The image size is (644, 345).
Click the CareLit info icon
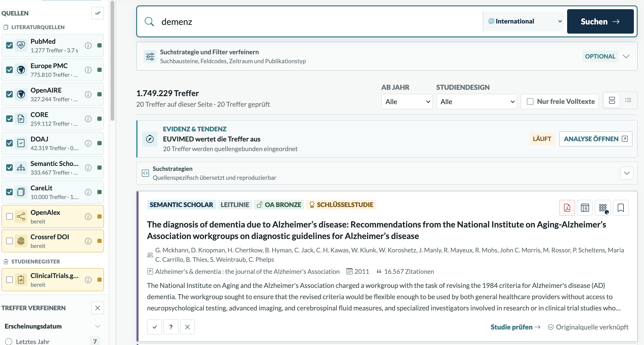88,192
